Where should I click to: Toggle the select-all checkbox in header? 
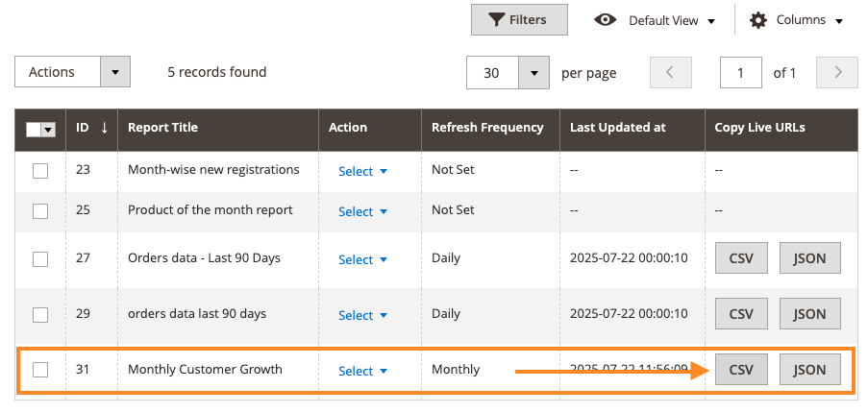click(34, 130)
